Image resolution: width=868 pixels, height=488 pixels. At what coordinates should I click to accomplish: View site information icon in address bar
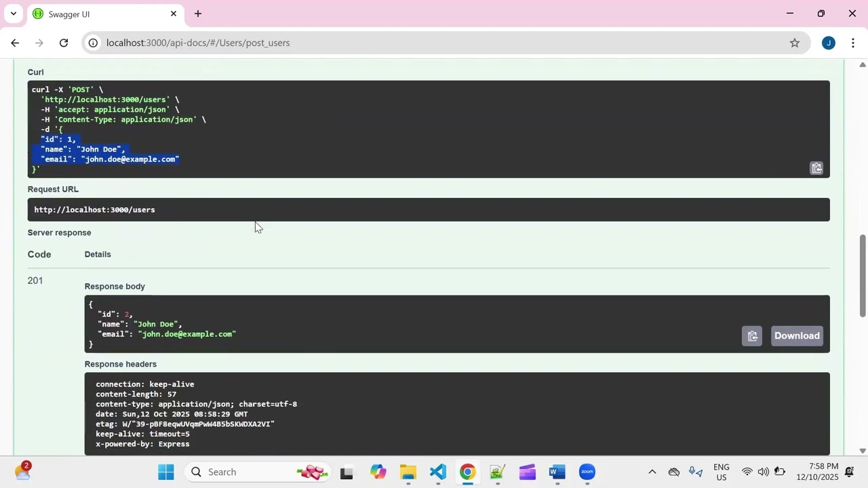(x=94, y=43)
